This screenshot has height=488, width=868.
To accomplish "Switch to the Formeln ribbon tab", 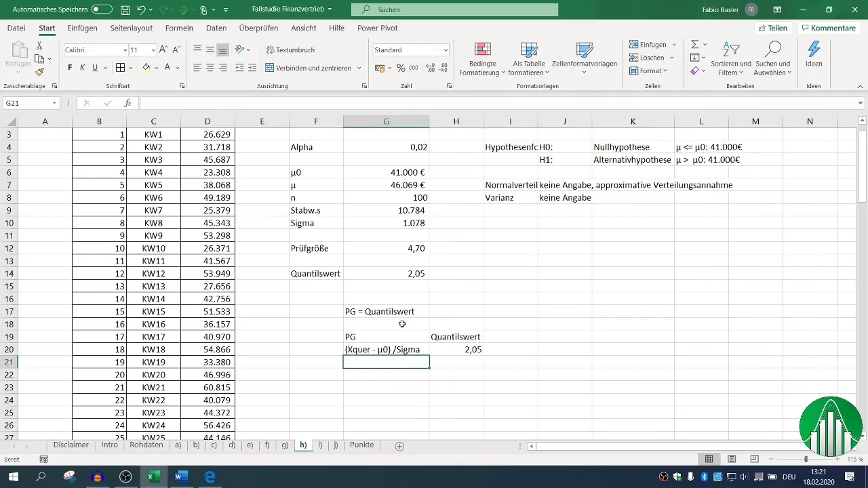I will pyautogui.click(x=179, y=28).
